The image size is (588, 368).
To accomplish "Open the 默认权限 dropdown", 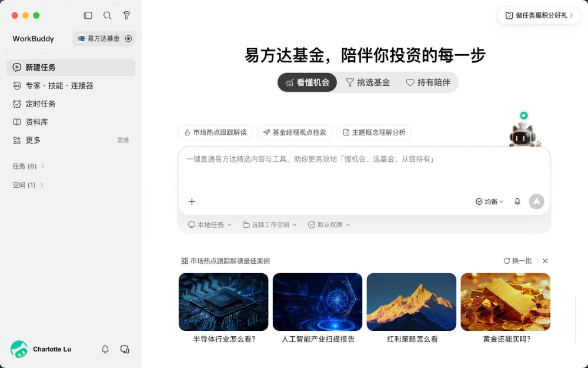I will click(329, 224).
